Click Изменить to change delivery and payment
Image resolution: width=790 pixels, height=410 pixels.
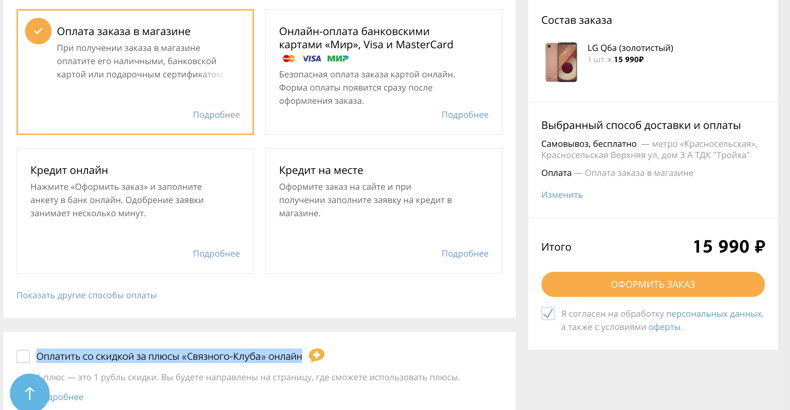click(562, 195)
